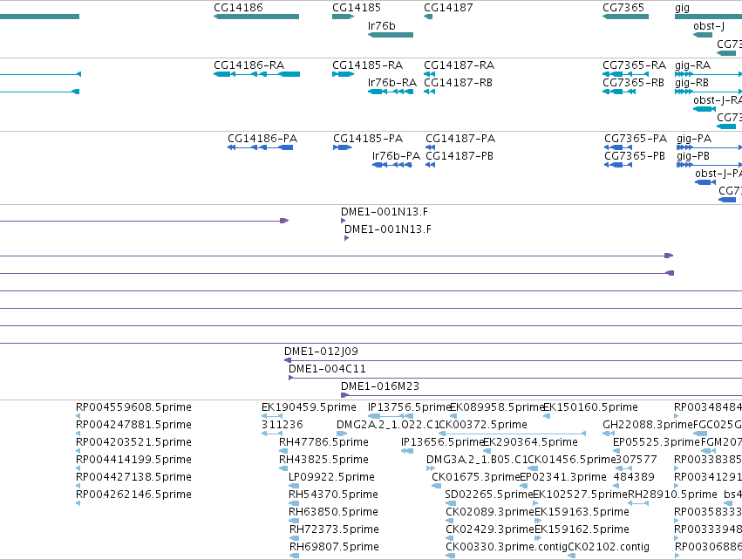
Task: Select the GH22088.3prime EST label
Action: click(647, 425)
